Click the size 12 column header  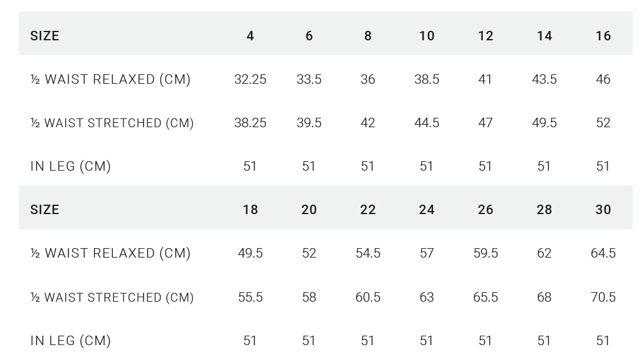tap(485, 36)
